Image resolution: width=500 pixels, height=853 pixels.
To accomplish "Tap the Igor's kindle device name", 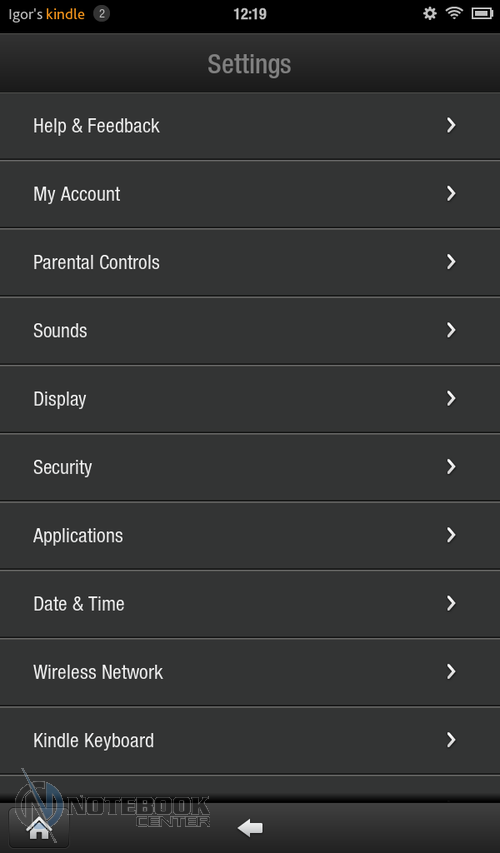I will tap(47, 14).
